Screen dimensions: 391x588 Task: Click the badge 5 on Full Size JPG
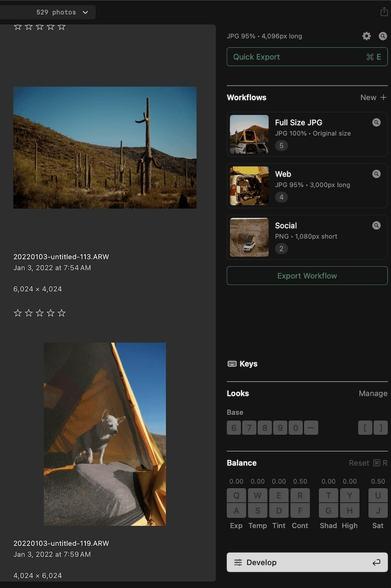[x=282, y=146]
